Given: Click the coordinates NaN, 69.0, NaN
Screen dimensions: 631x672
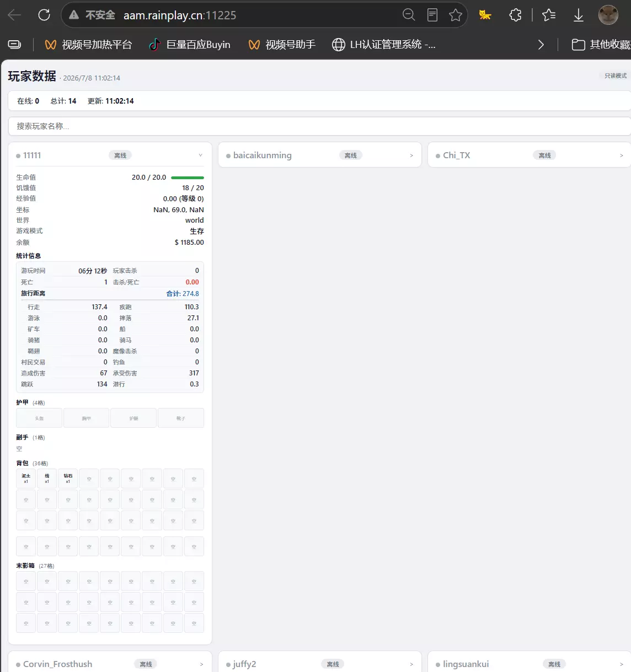Looking at the screenshot, I should pyautogui.click(x=179, y=210).
